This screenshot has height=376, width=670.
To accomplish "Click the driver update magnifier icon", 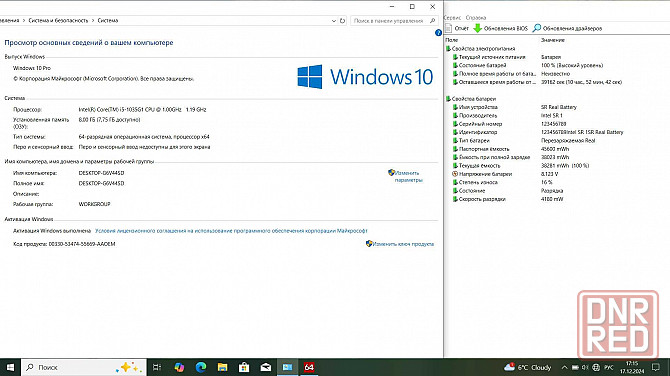I will pyautogui.click(x=537, y=28).
